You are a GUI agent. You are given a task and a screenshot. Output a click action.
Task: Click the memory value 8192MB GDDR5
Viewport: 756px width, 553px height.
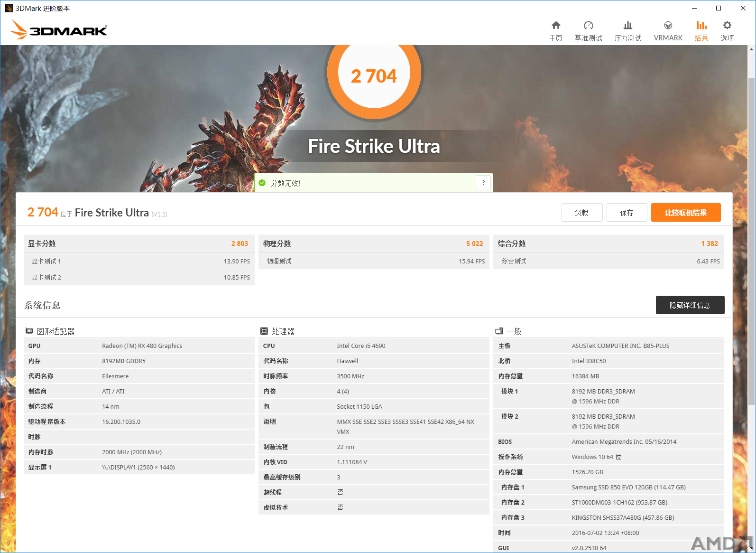point(124,361)
